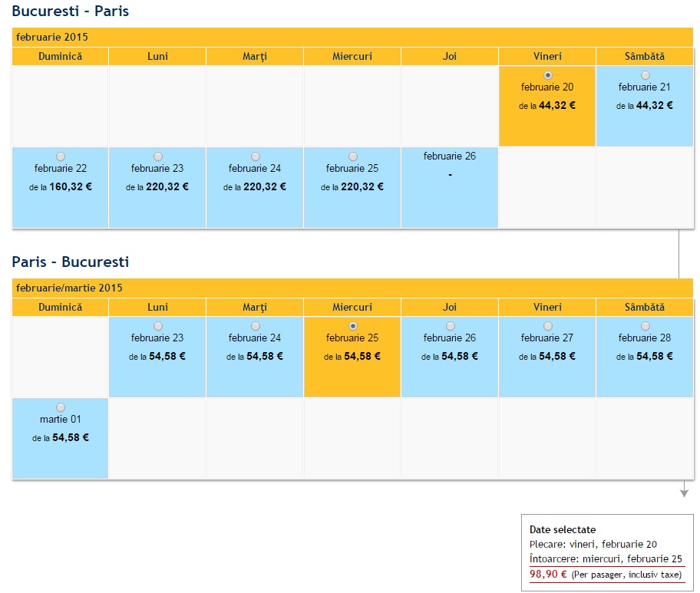
Task: Select return martie 01 radio button
Action: point(61,407)
